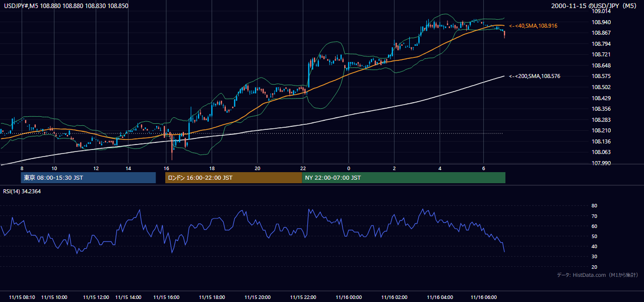This screenshot has height=302, width=644.
Task: Click RSI axis level 40
Action: (594, 247)
